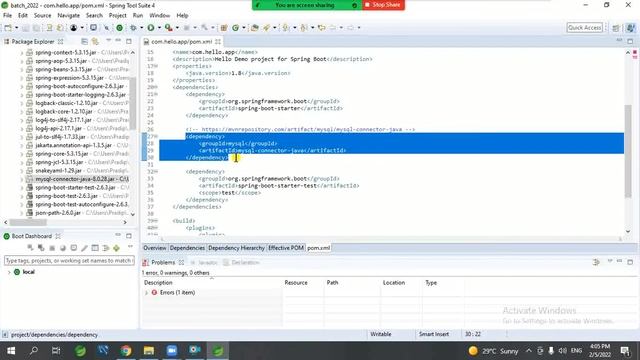This screenshot has width=640, height=360.
Task: Click the green Run toolbar button
Action: (x=151, y=28)
